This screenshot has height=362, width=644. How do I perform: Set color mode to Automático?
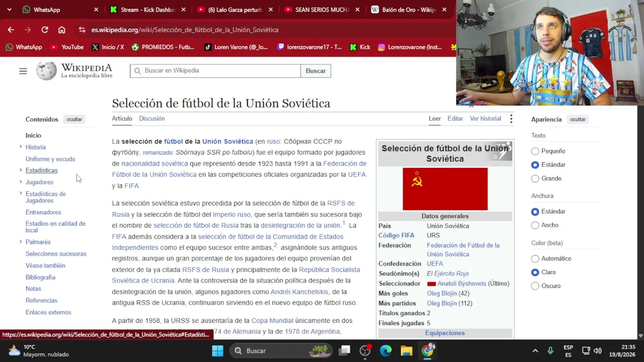(535, 258)
